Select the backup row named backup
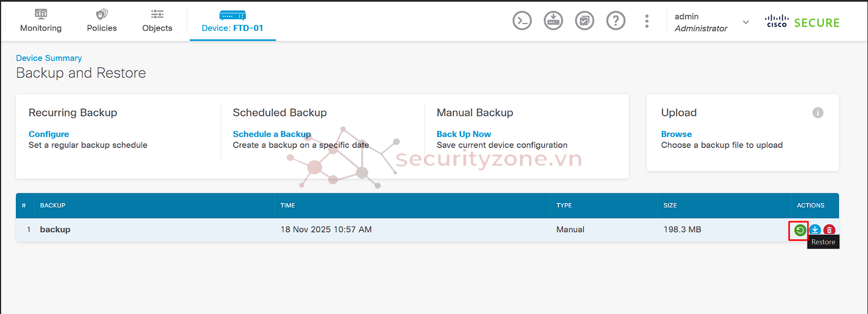868x314 pixels. pyautogui.click(x=55, y=229)
